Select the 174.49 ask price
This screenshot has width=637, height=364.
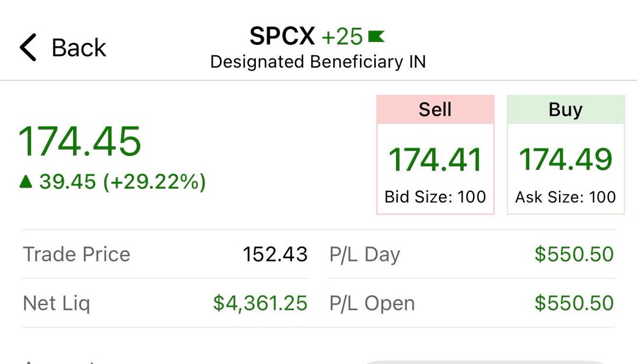tap(565, 160)
